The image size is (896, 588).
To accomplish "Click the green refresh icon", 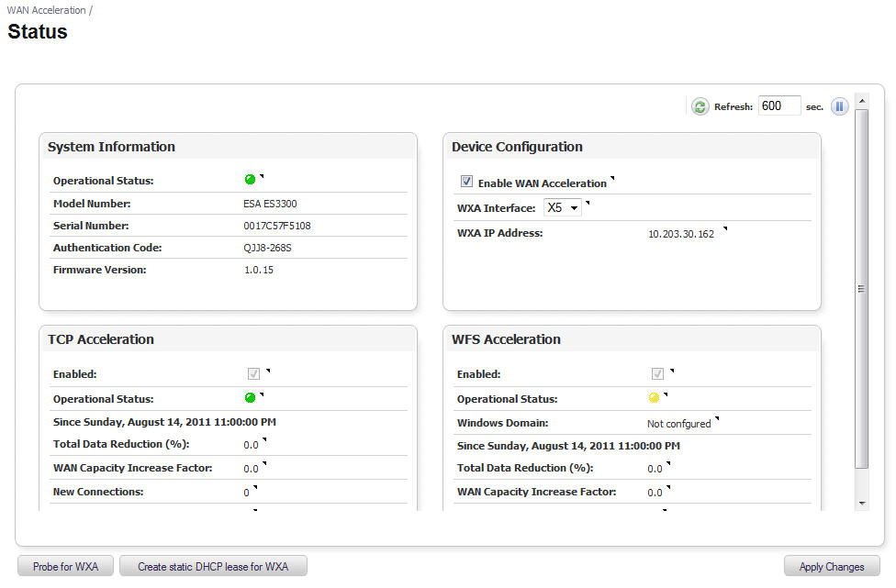I will [700, 106].
